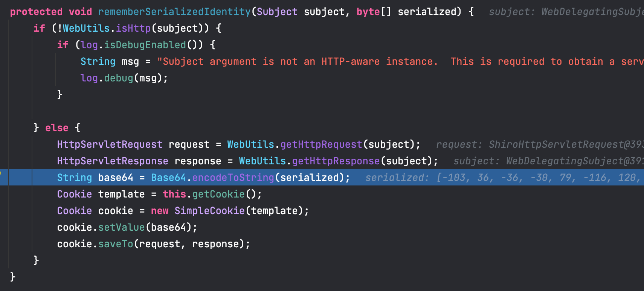Click the encodeToString method call
This screenshot has height=291, width=644.
(x=233, y=178)
